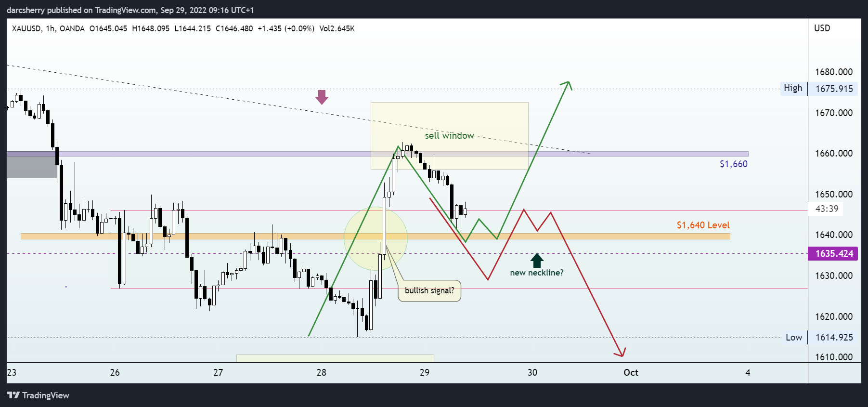The height and width of the screenshot is (407, 868).
Task: Click the 1620.000 price axis label
Action: (834, 316)
